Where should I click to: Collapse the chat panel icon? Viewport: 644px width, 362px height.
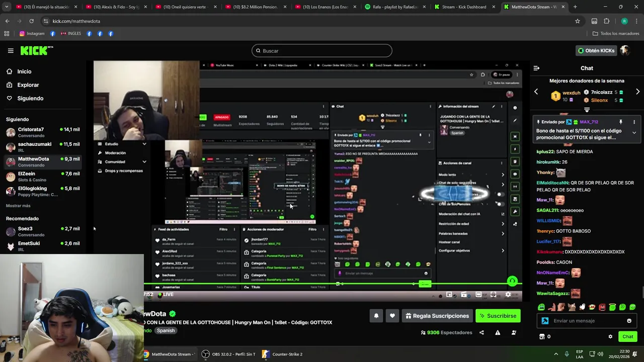(536, 68)
